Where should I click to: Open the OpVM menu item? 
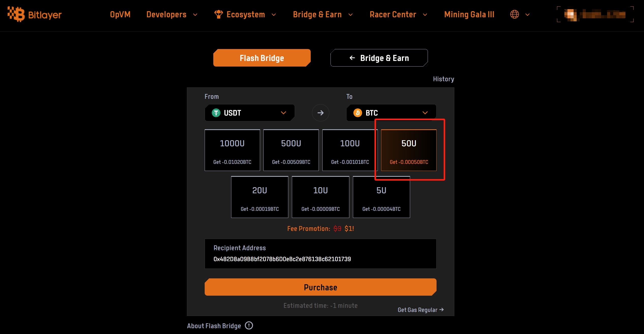(120, 14)
